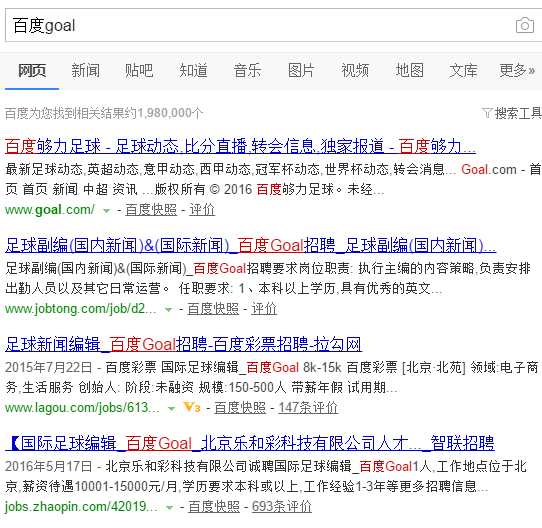Expand dropdown arrow next to www.goal.com/

106,211
